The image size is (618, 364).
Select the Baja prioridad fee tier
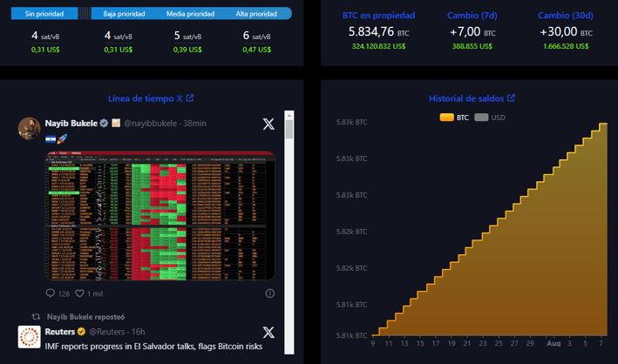point(124,14)
